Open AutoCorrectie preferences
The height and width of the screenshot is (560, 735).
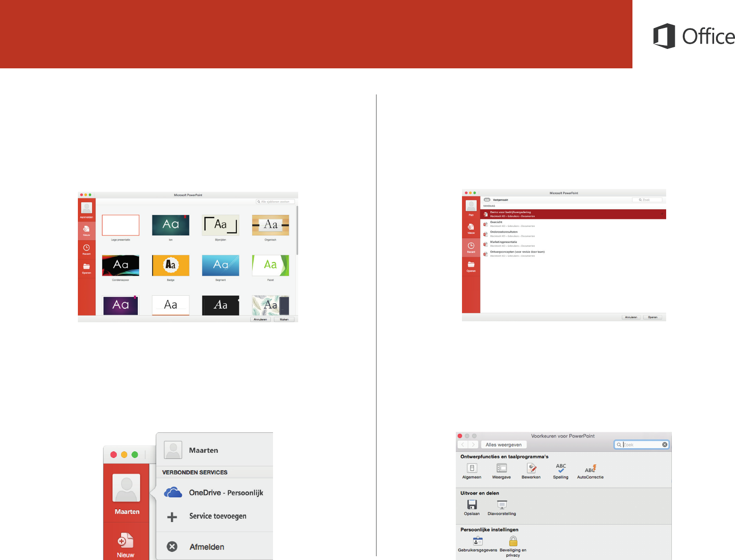point(590,471)
